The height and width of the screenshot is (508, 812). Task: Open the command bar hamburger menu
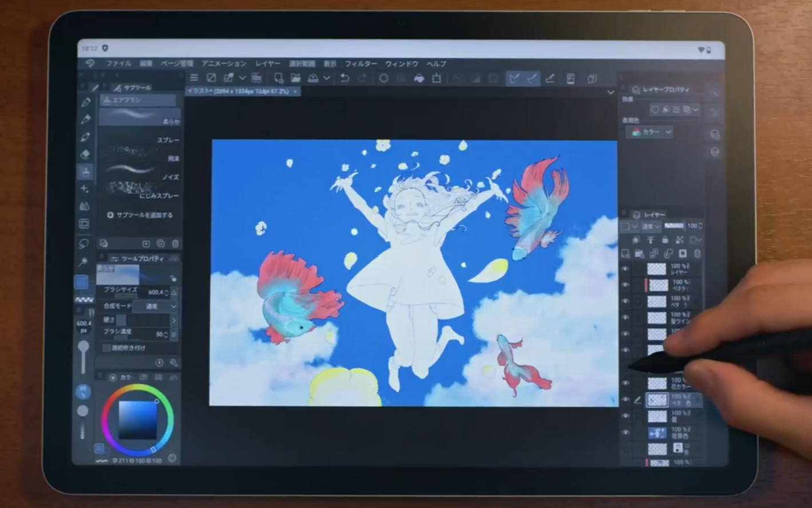194,78
